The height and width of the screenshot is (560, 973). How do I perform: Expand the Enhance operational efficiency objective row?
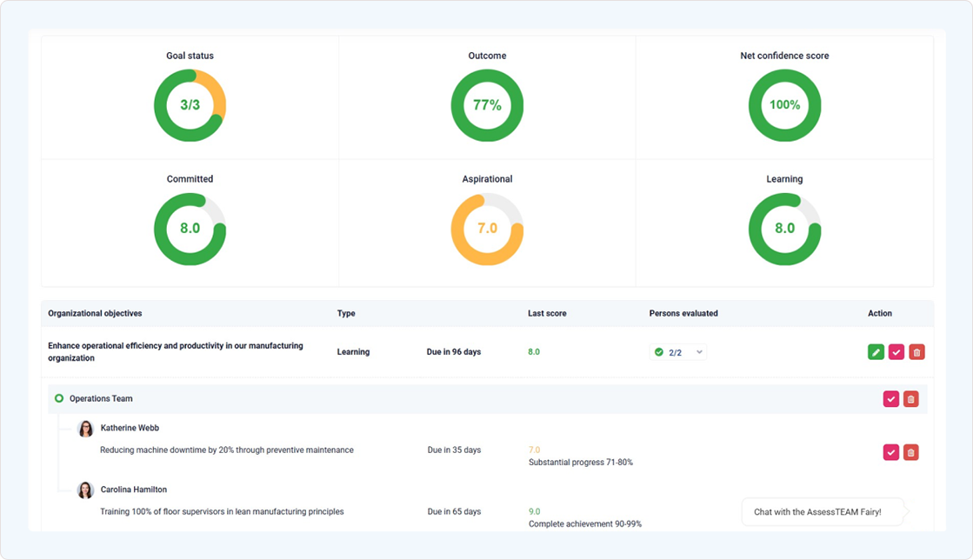coord(176,351)
